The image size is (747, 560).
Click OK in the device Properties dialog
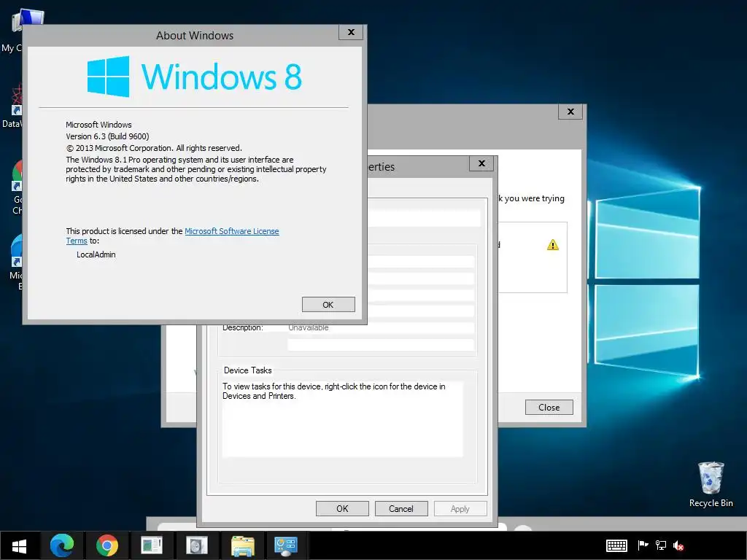[x=342, y=508]
